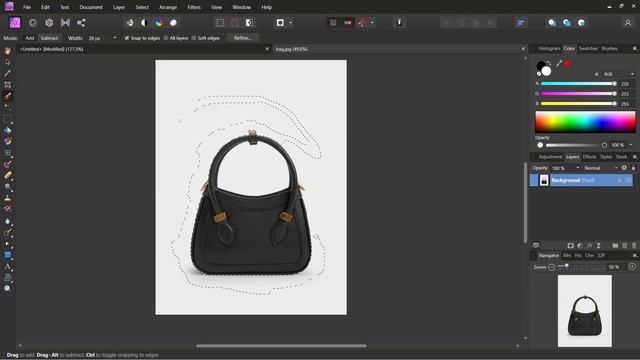Open the Filters menu
640x360 pixels.
[x=194, y=7]
